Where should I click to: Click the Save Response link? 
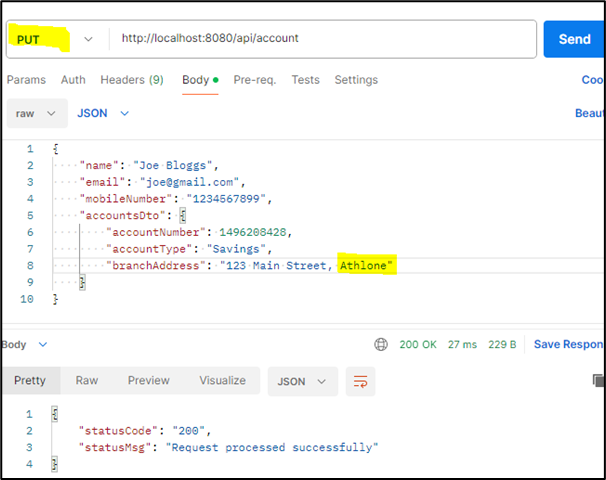tap(568, 344)
